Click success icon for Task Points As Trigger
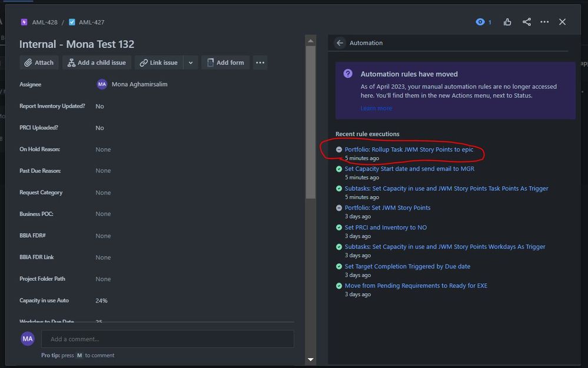588x368 pixels. click(339, 188)
